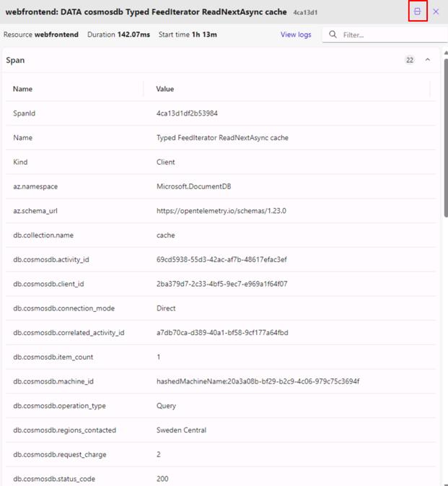Select the connection_mode value Direct
This screenshot has height=486, width=448.
[166, 308]
